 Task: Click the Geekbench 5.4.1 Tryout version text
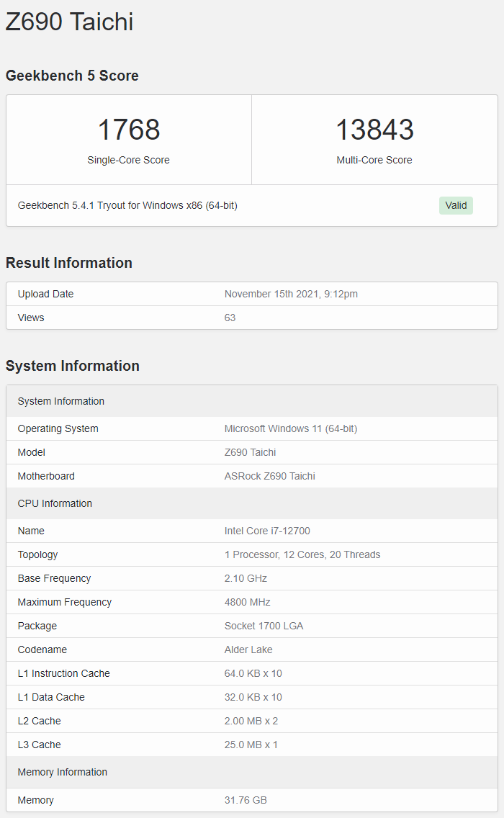coord(127,205)
